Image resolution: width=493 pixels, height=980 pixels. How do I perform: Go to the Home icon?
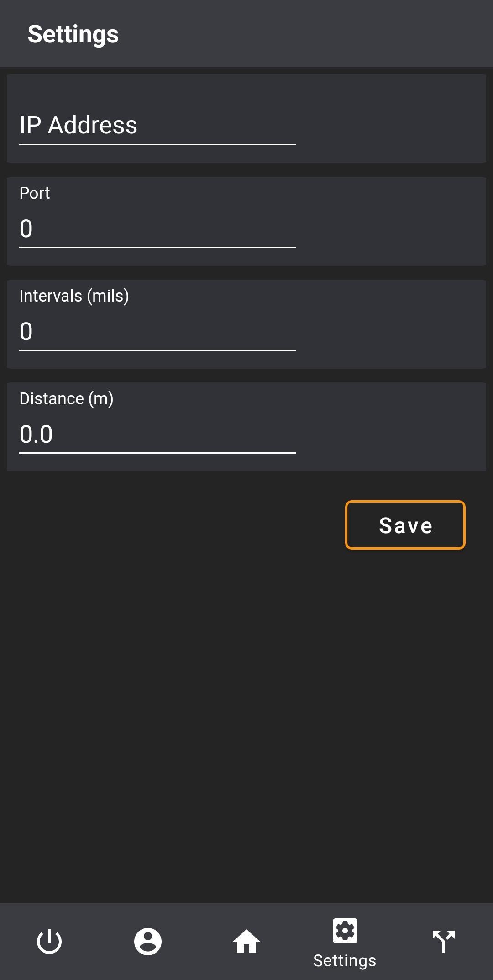246,942
